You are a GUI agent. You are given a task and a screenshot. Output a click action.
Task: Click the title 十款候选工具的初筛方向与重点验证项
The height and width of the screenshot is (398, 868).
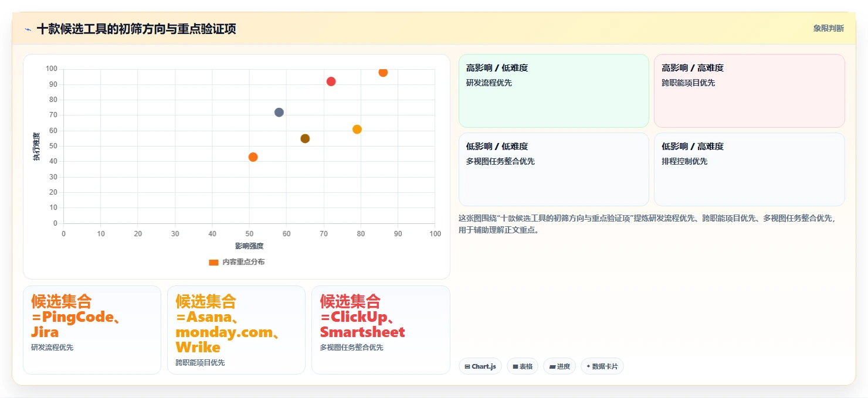tap(136, 29)
